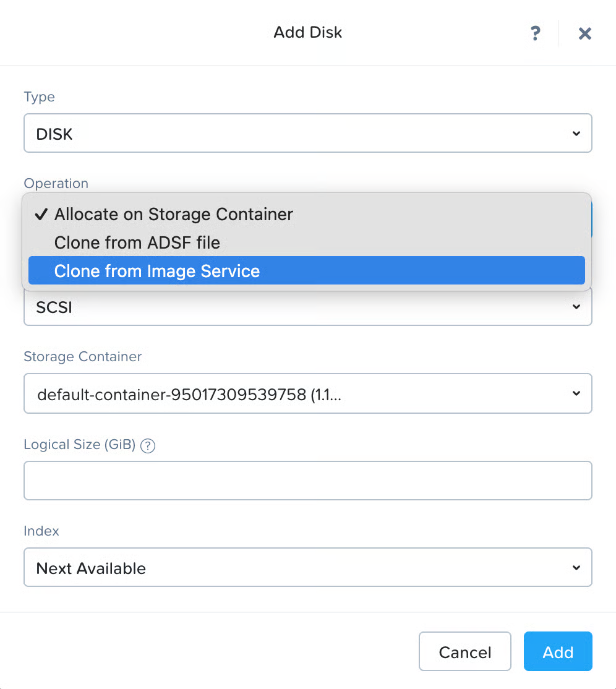This screenshot has height=689, width=616.
Task: Expand the default-container Storage Container dropdown
Action: [x=307, y=393]
